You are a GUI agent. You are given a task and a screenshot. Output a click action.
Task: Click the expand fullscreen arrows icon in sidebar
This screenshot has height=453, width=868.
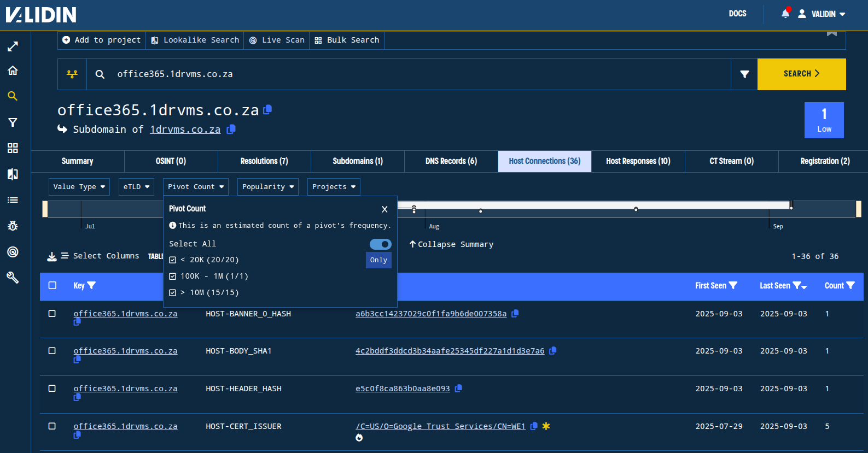click(13, 46)
